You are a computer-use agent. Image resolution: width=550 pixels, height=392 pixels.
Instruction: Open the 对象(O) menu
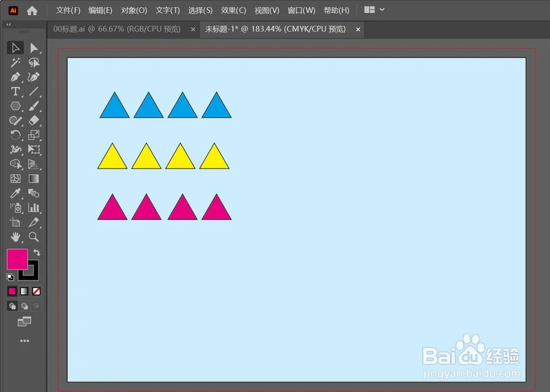point(134,10)
